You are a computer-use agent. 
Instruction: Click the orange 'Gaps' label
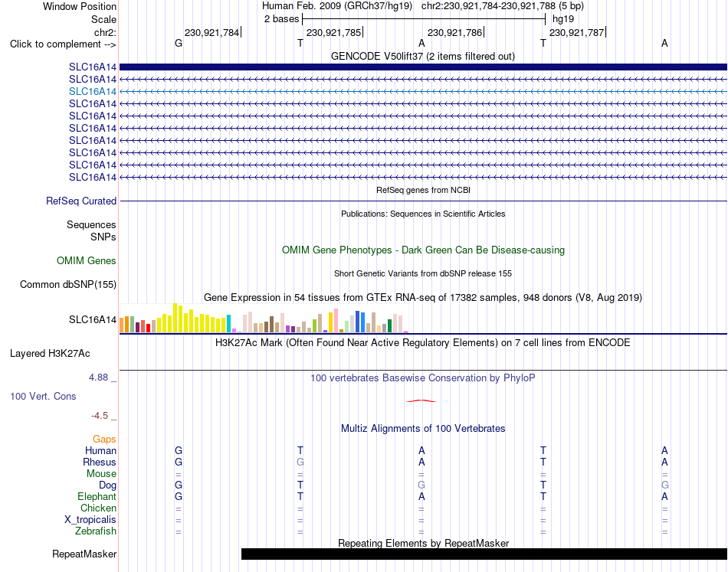[x=104, y=440]
